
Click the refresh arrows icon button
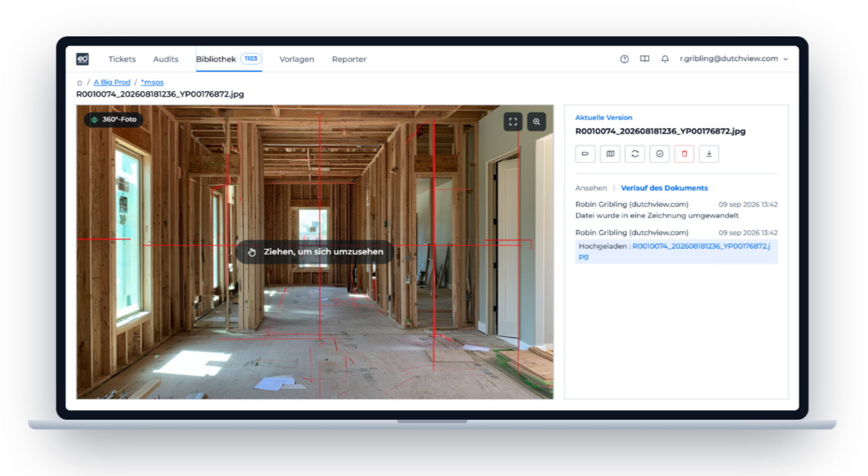coord(635,154)
